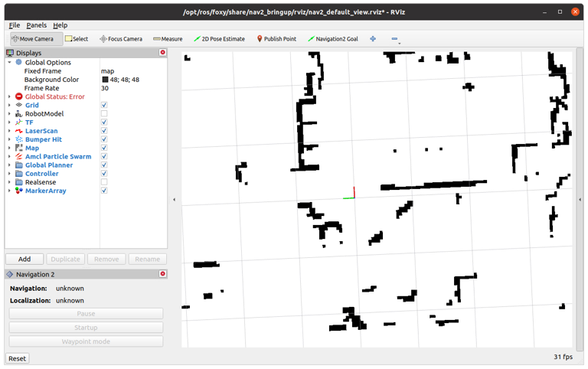Choose the Focus Camera tool

point(121,39)
